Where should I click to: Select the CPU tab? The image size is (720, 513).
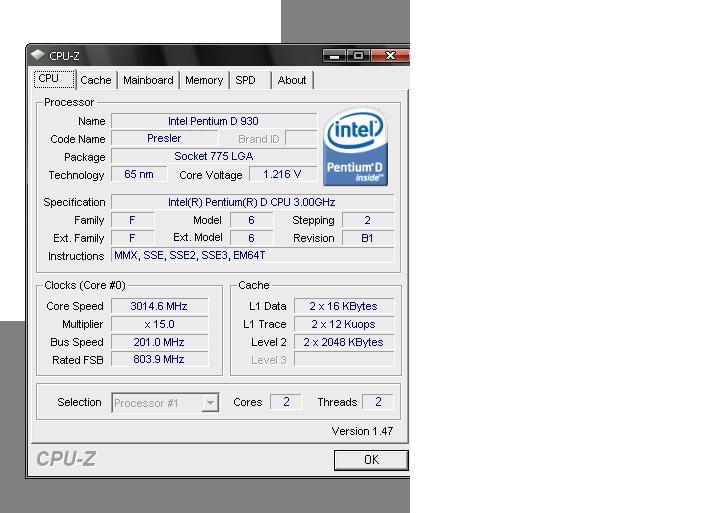pos(49,79)
